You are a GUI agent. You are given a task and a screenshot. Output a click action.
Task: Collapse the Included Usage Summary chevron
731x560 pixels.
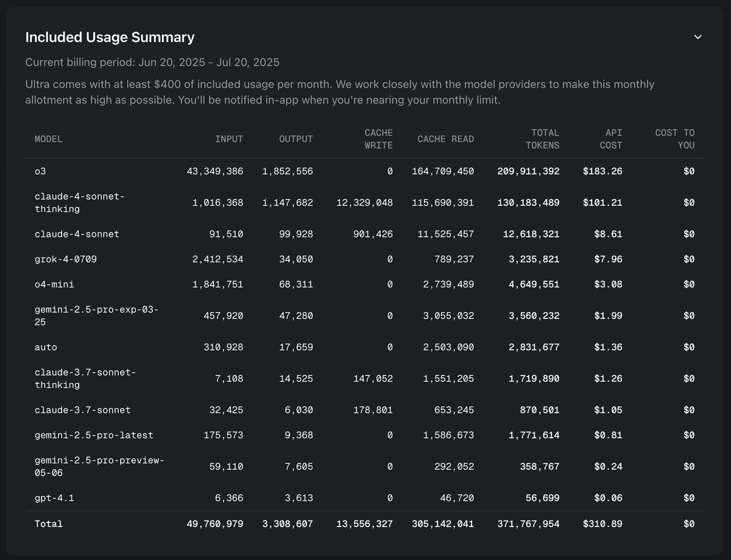pyautogui.click(x=698, y=37)
